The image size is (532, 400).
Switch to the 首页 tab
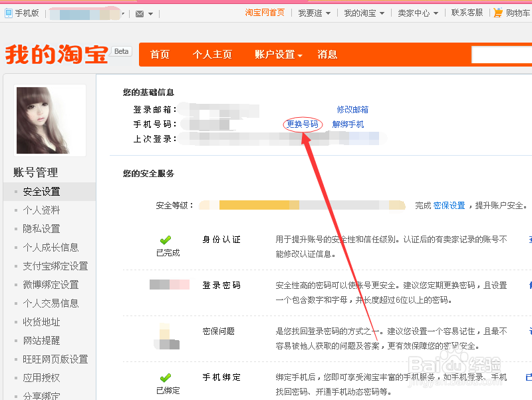tap(160, 54)
